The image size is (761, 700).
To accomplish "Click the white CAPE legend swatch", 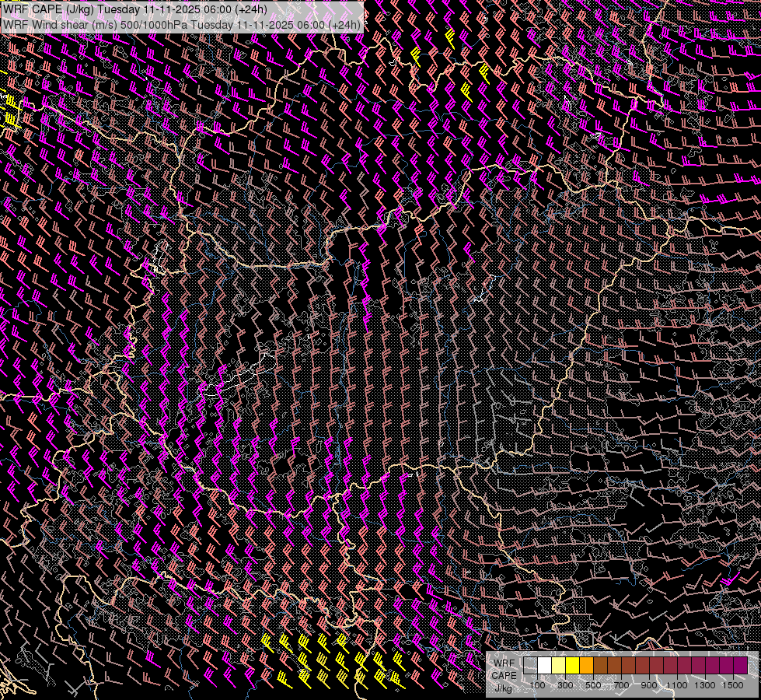I will (545, 666).
